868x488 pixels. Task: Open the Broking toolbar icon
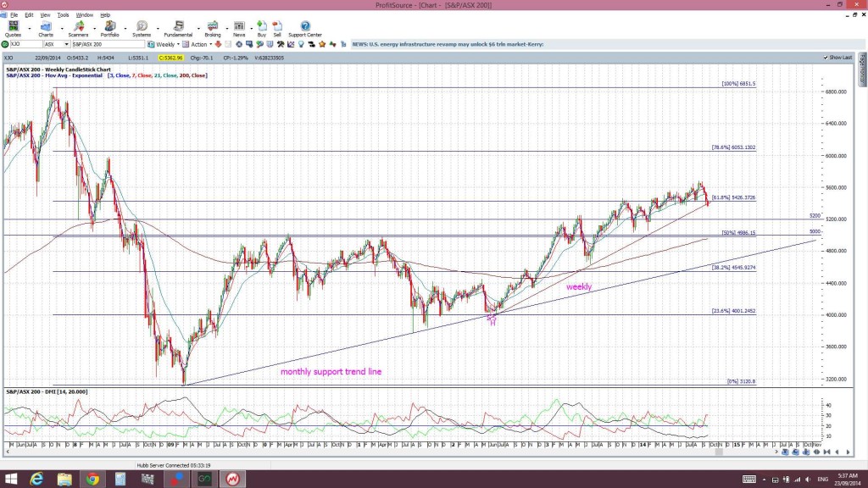tap(213, 26)
